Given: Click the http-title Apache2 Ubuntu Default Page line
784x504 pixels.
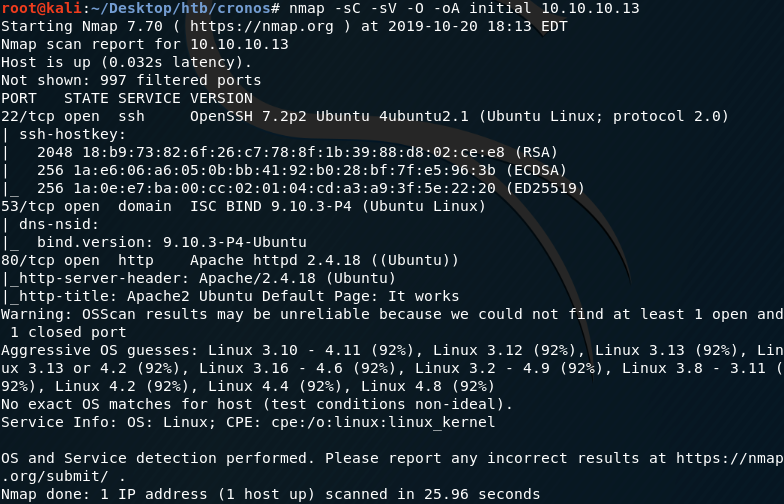Looking at the screenshot, I should tap(230, 296).
